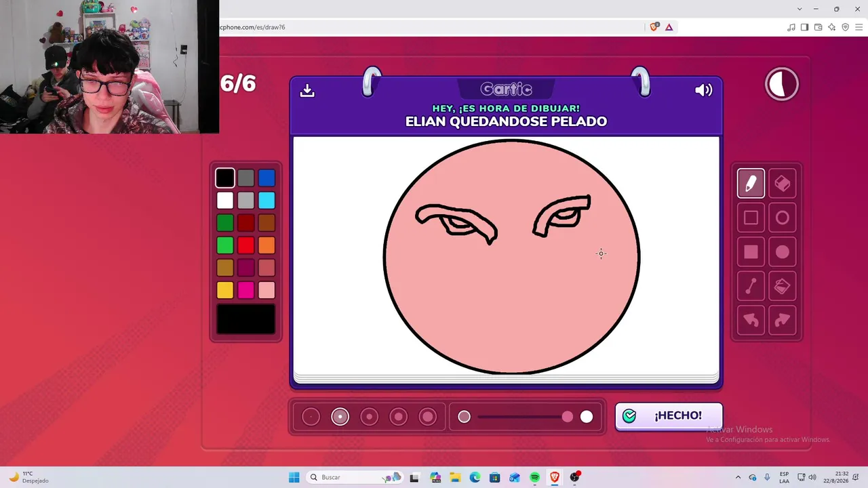
Task: Pick the dark gray color swatch
Action: coord(245,178)
